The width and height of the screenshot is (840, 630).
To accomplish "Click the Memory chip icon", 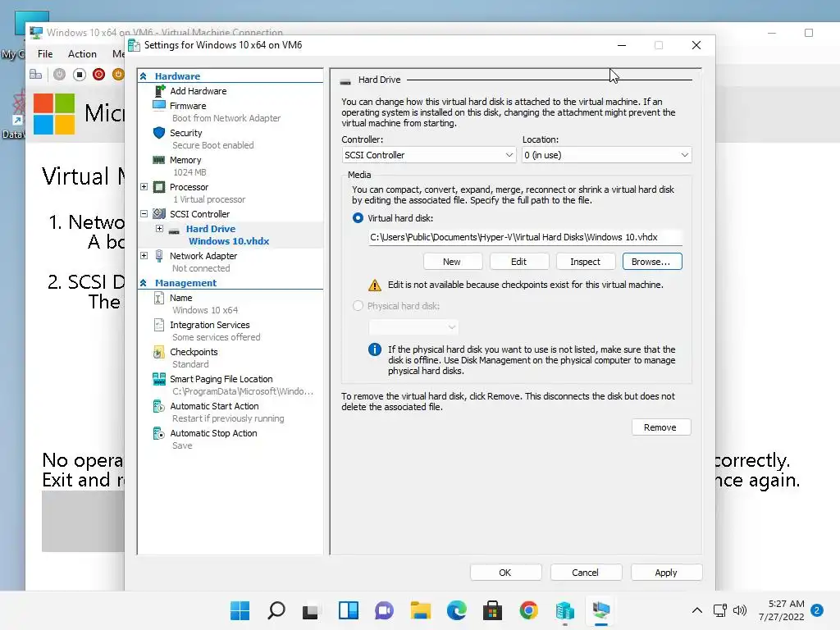I will (159, 160).
